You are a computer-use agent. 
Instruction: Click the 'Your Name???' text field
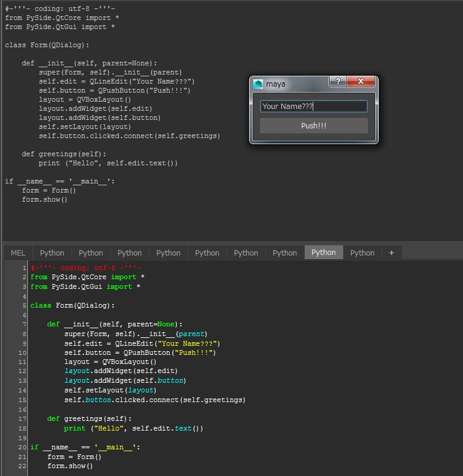tap(314, 106)
